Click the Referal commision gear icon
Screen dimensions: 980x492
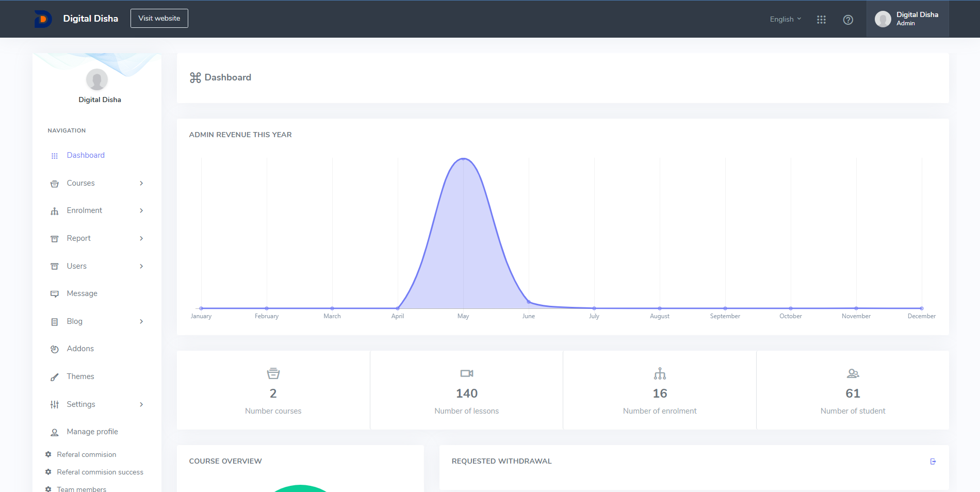point(48,454)
